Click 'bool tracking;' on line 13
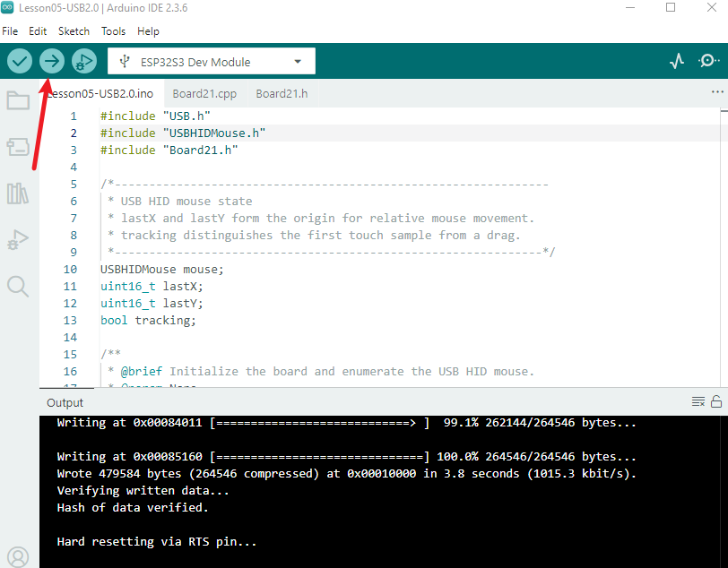Image resolution: width=728 pixels, height=568 pixels. pos(149,321)
